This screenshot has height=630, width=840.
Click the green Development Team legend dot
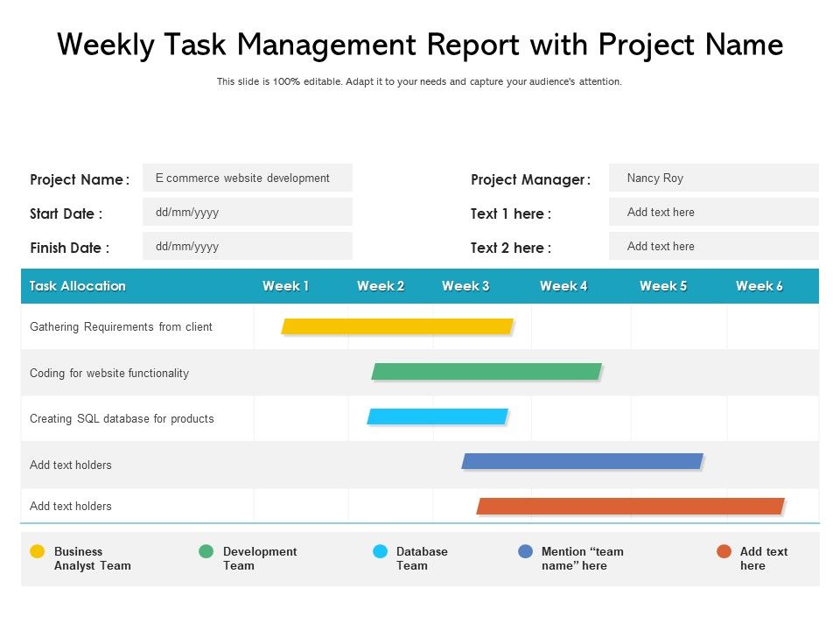[206, 551]
